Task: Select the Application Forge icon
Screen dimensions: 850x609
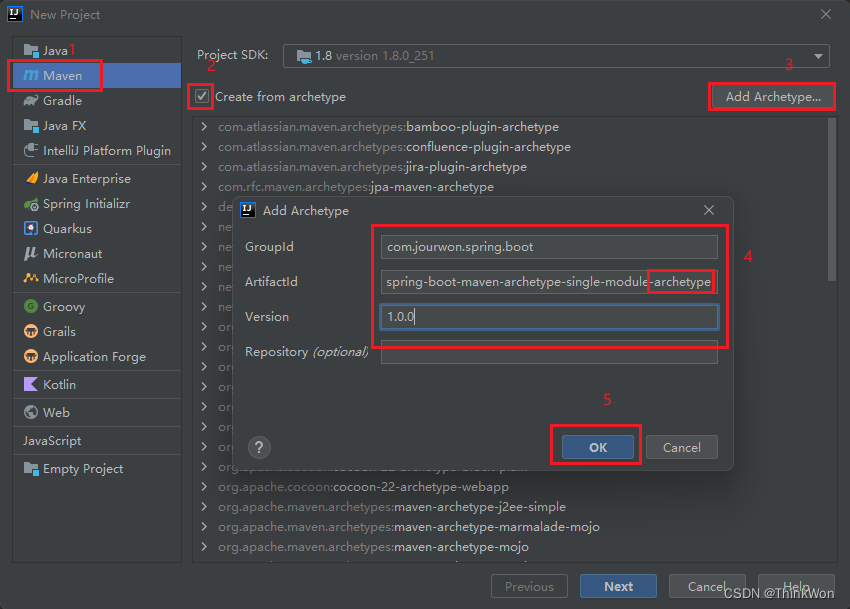Action: click(x=31, y=356)
